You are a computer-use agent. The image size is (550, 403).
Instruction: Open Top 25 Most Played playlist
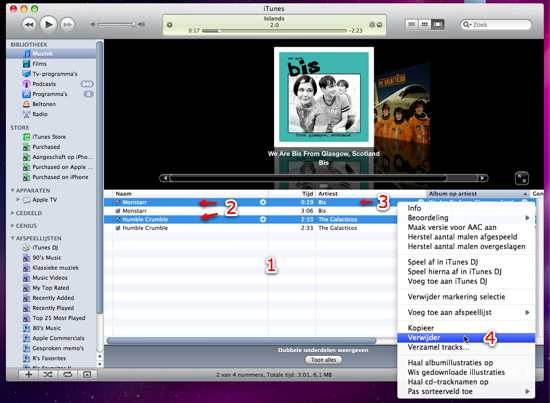pyautogui.click(x=59, y=318)
